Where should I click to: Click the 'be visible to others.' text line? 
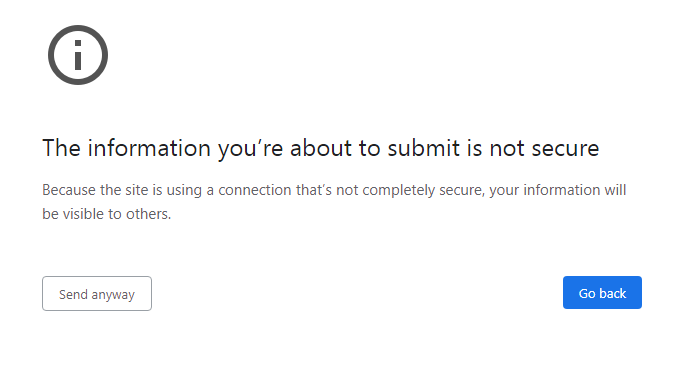[x=107, y=214]
